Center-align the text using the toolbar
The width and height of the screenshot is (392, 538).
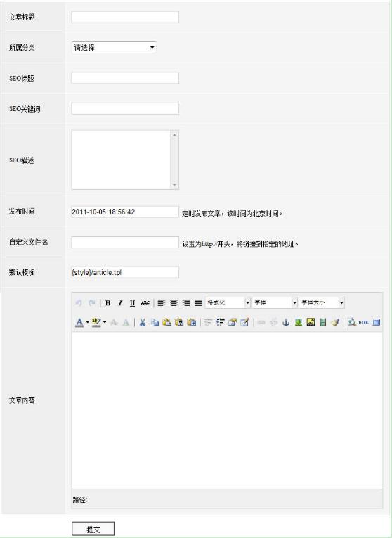tap(174, 303)
